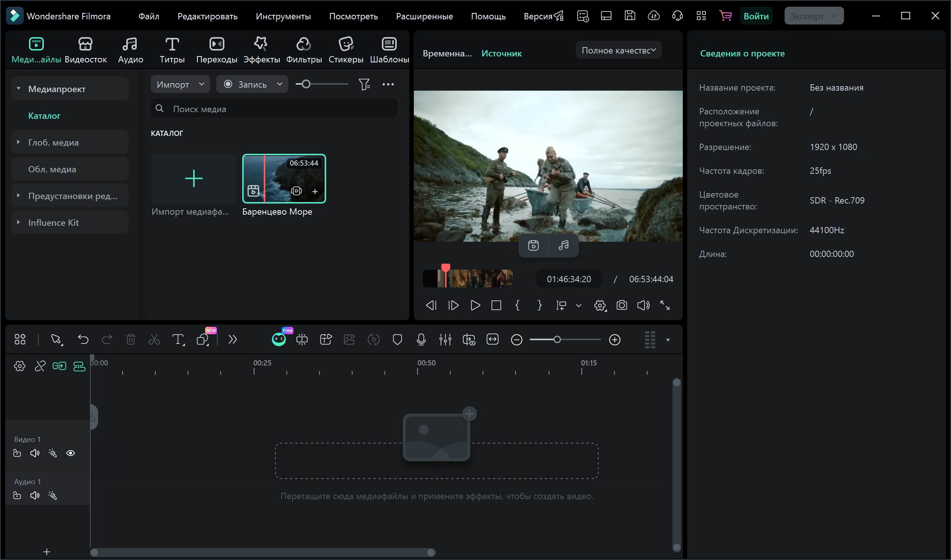Open the Transitions panel
The height and width of the screenshot is (560, 951).
pyautogui.click(x=217, y=50)
